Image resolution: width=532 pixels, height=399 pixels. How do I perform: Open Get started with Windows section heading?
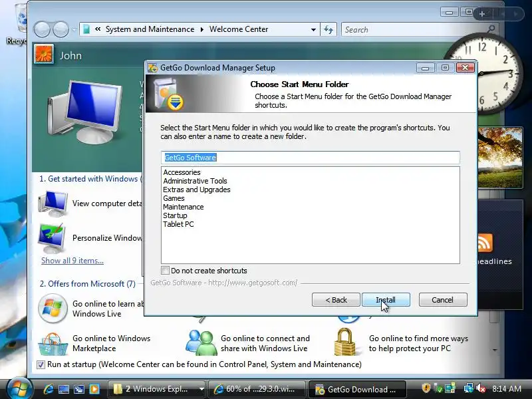click(x=91, y=179)
